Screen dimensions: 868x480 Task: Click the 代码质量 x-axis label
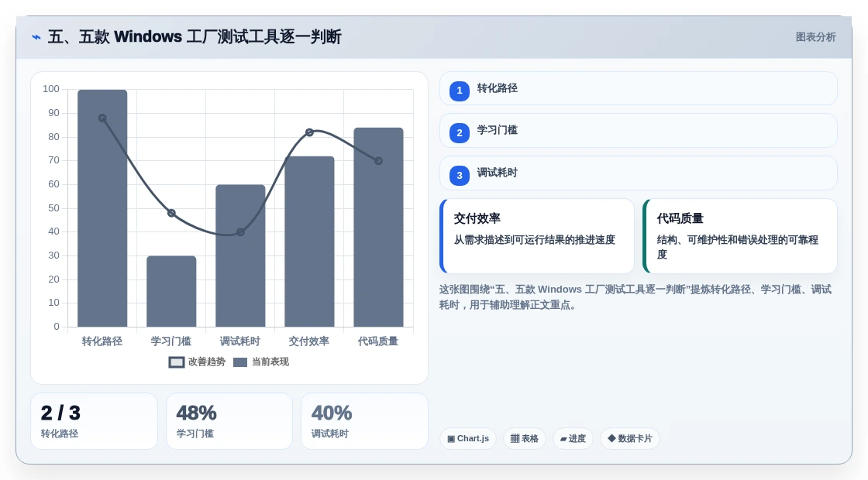379,341
